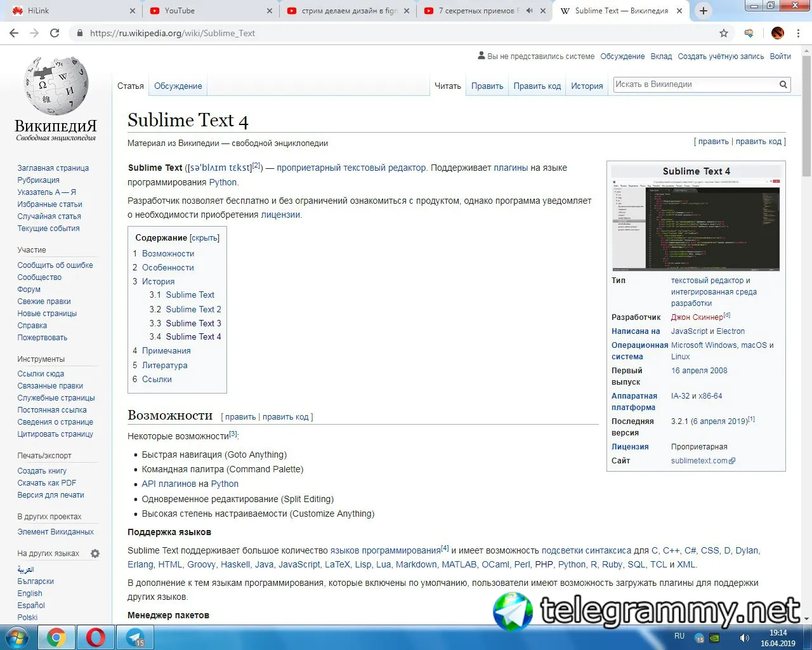This screenshot has width=812, height=650.
Task: Click the Джон Скиннер developer link
Action: click(697, 317)
